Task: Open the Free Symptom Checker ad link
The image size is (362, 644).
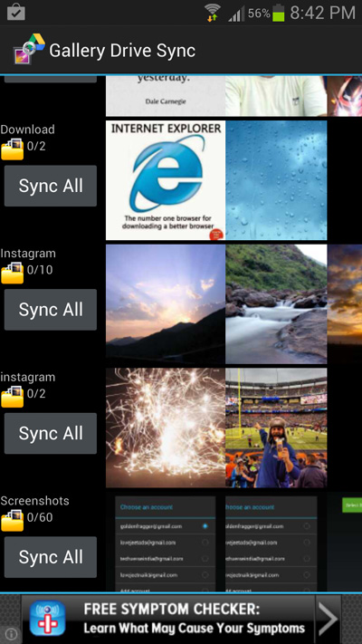Action: point(195,618)
